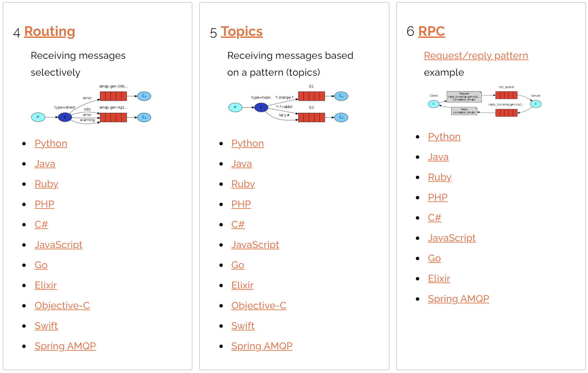The height and width of the screenshot is (373, 588).
Task: Open the Topics tutorial heading link
Action: [242, 31]
